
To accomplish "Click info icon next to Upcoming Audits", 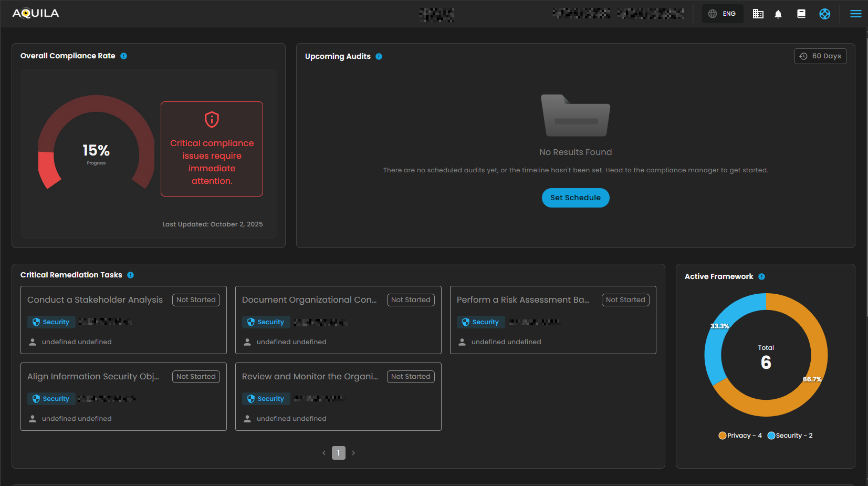I will coord(379,57).
